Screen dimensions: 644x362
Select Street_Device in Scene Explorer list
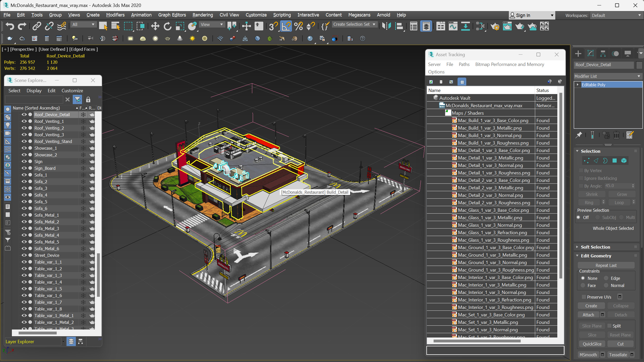point(47,255)
